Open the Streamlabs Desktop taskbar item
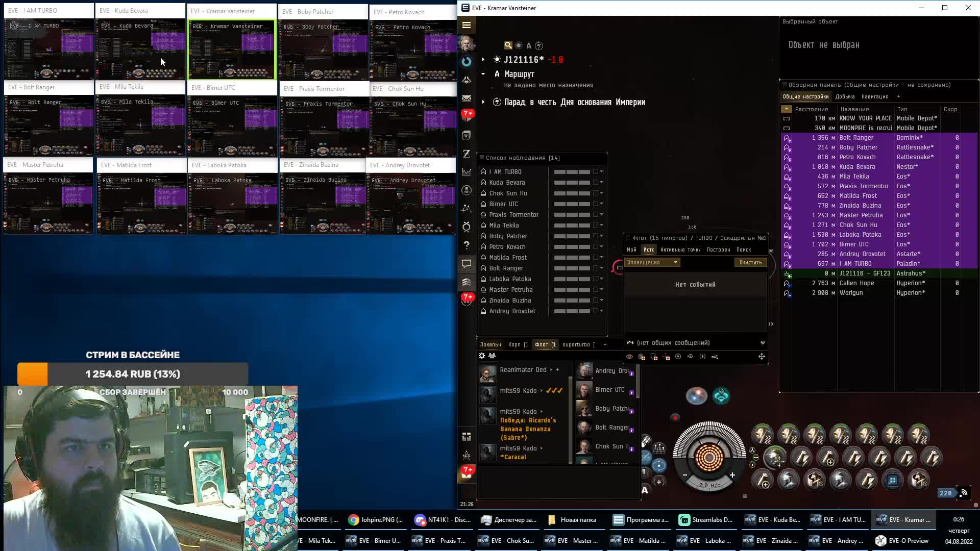The height and width of the screenshot is (551, 980). [x=706, y=519]
